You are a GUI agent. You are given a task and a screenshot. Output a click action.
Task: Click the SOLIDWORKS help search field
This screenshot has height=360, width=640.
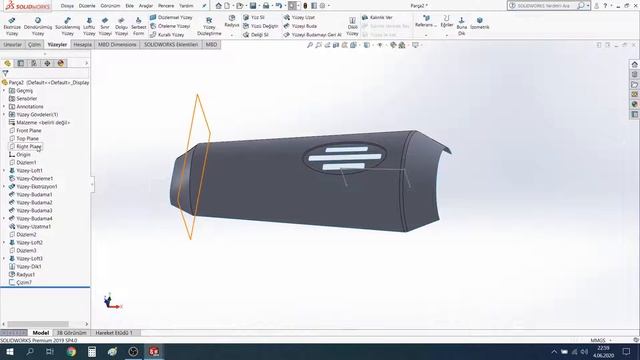click(544, 6)
